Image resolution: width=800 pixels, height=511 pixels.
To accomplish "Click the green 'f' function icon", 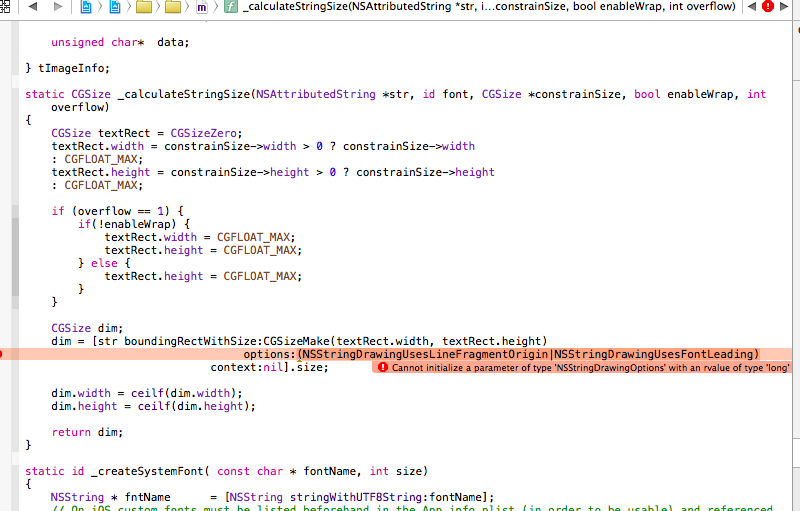I will point(231,7).
